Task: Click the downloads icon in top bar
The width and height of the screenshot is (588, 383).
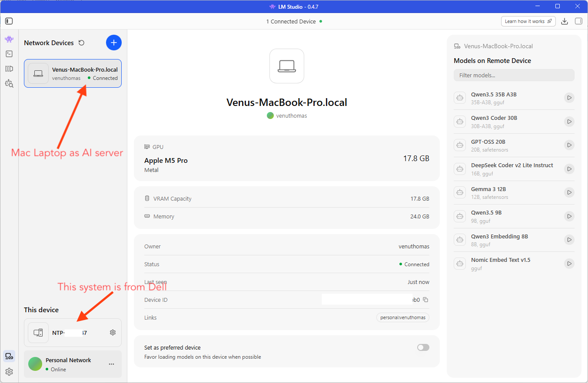Action: click(565, 21)
